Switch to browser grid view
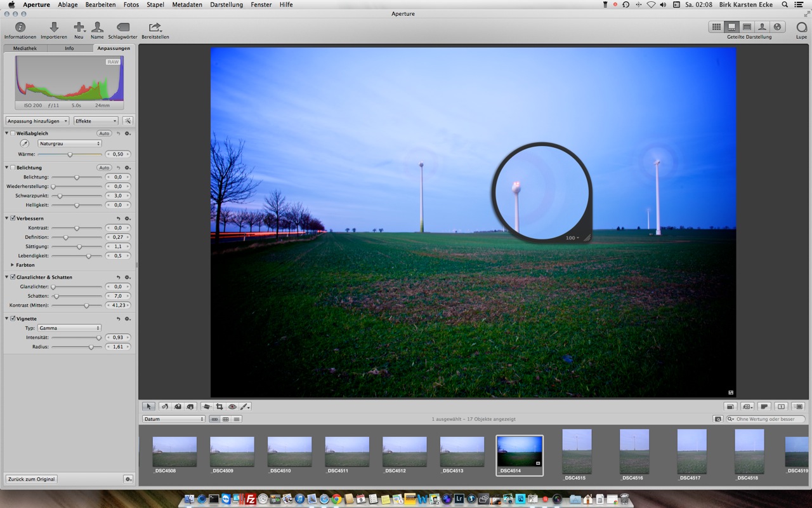 point(716,27)
